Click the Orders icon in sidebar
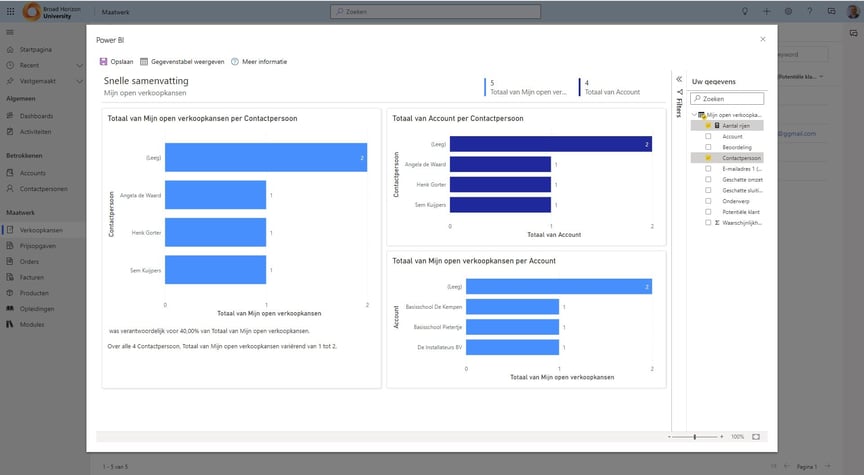Viewport: 864px width, 475px height. point(10,261)
